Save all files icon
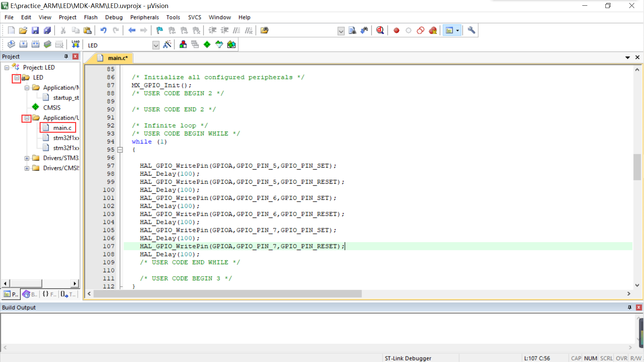The image size is (644, 362). (47, 31)
